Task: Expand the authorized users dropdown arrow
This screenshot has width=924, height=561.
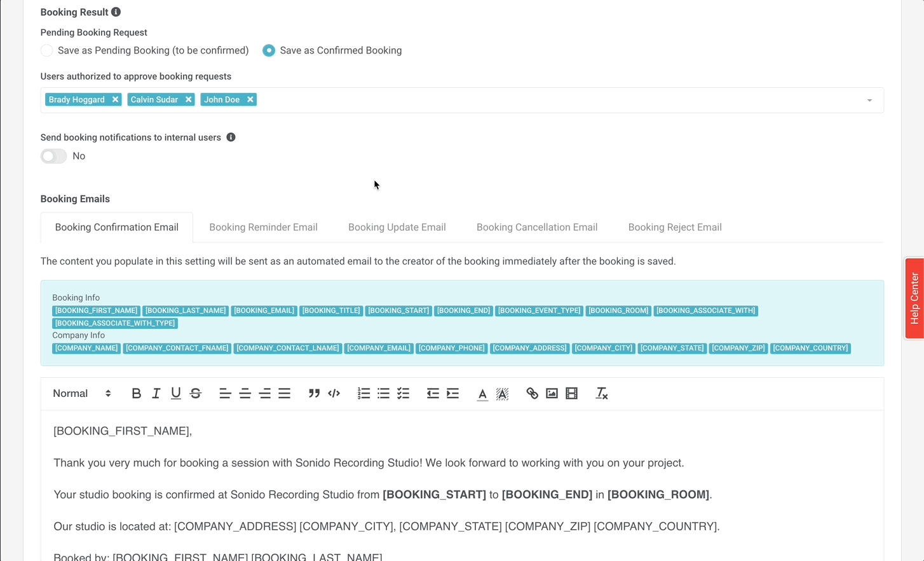Action: tap(869, 100)
